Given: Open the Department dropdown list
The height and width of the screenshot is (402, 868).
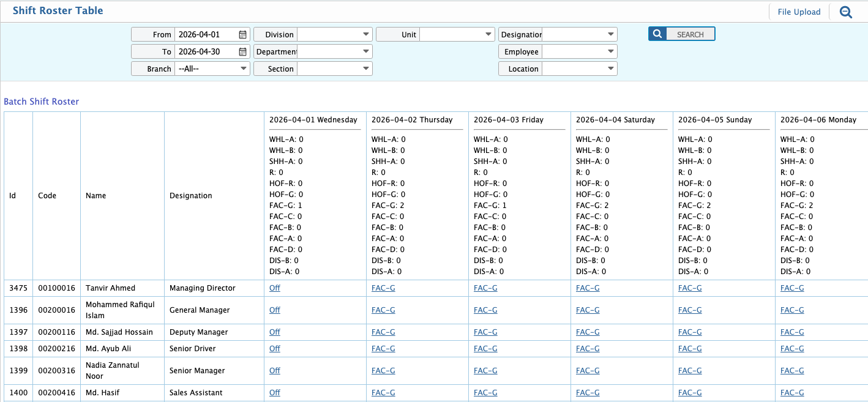Looking at the screenshot, I should (365, 52).
